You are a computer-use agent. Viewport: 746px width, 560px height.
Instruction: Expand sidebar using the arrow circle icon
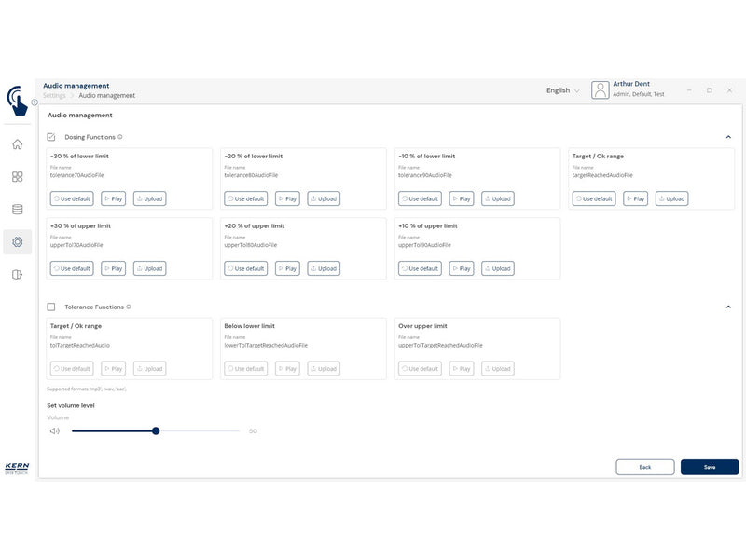pos(35,102)
